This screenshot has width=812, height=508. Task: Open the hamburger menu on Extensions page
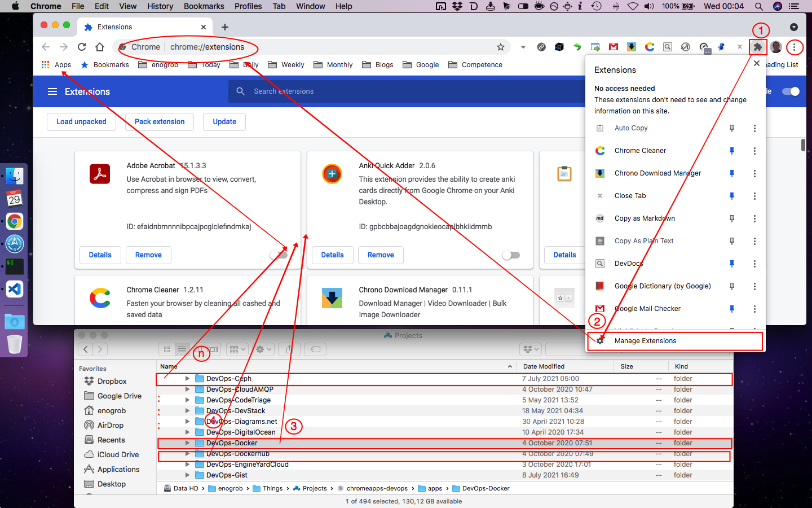click(52, 91)
